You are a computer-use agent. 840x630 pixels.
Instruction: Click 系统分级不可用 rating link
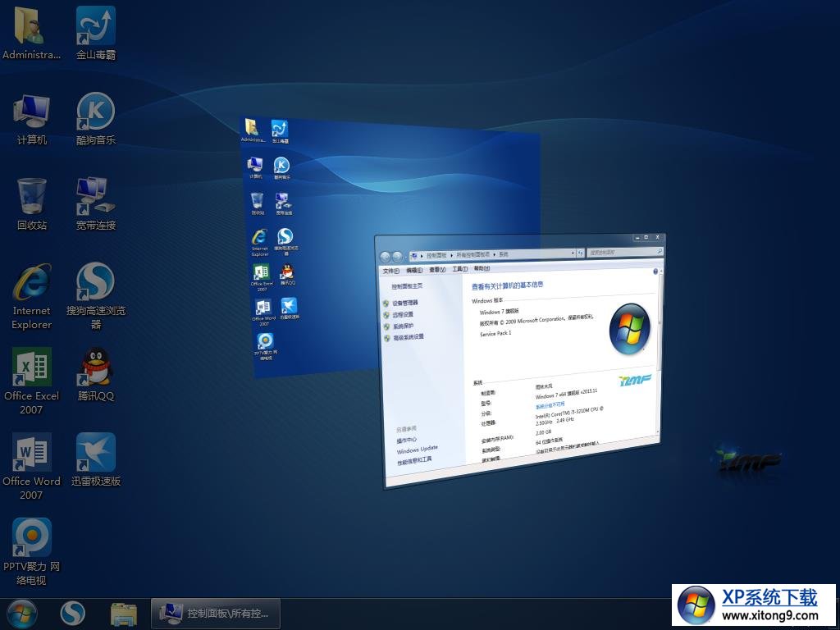[x=550, y=405]
